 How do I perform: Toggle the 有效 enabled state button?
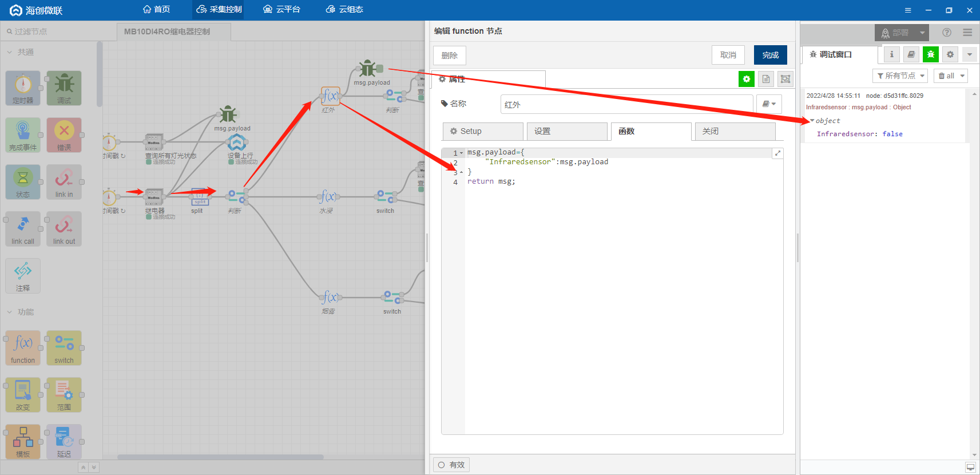(x=451, y=465)
